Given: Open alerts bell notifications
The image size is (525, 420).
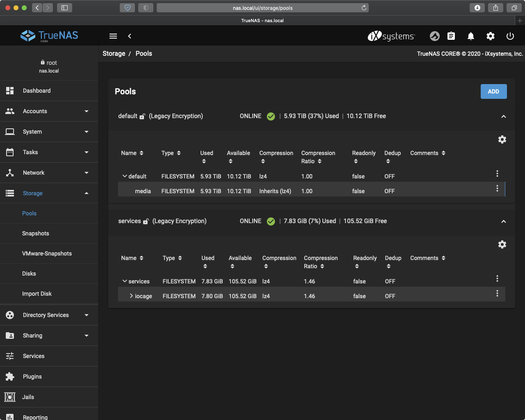Looking at the screenshot, I should [471, 36].
